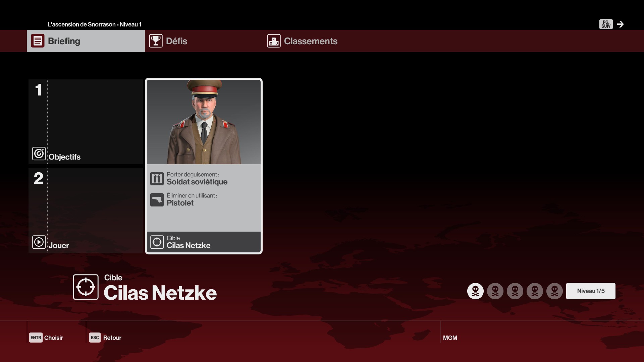Select the first level skull indicator

[x=475, y=291]
